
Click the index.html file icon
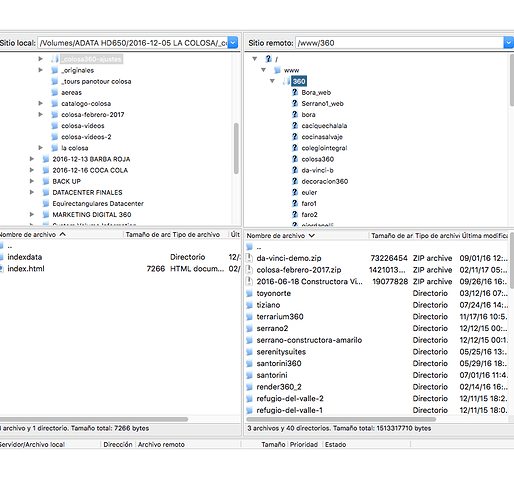[x=1, y=269]
